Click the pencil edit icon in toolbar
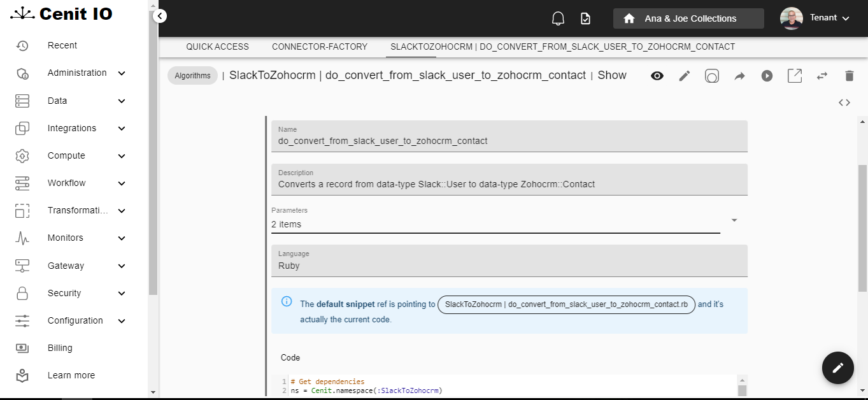 pos(685,76)
